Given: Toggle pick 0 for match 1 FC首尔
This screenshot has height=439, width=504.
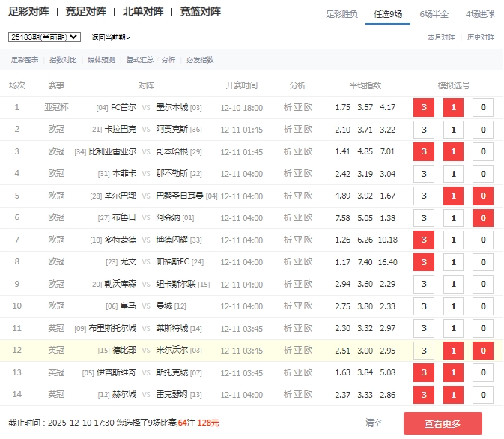Looking at the screenshot, I should (483, 107).
